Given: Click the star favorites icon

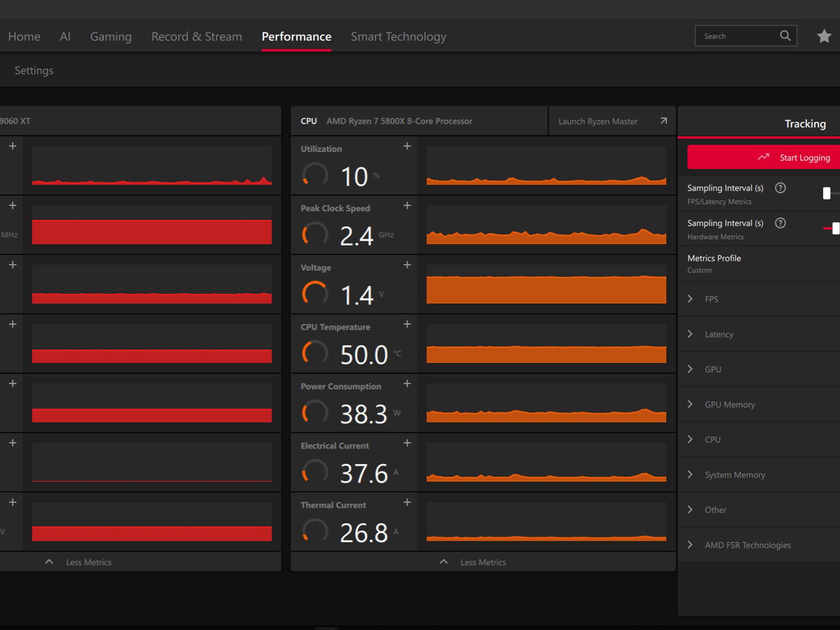Looking at the screenshot, I should click(824, 36).
